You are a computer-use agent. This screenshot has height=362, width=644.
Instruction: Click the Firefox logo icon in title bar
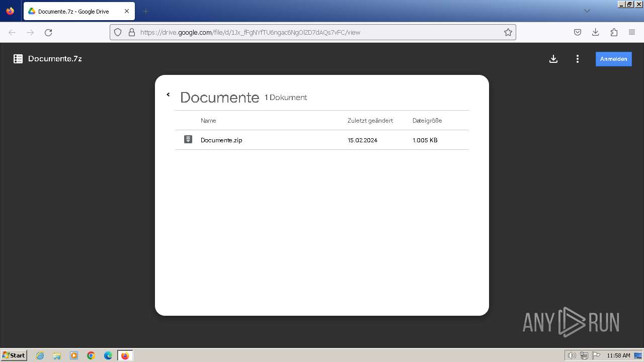(10, 11)
